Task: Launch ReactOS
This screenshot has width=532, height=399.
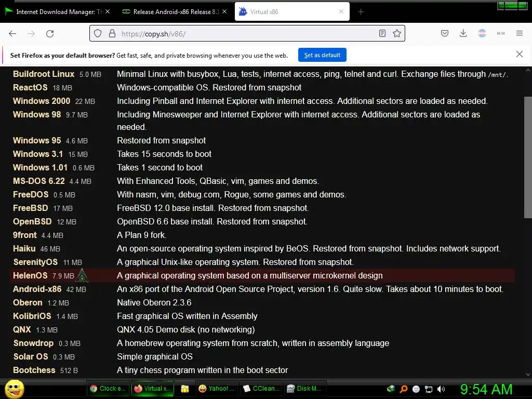Action: [30, 87]
